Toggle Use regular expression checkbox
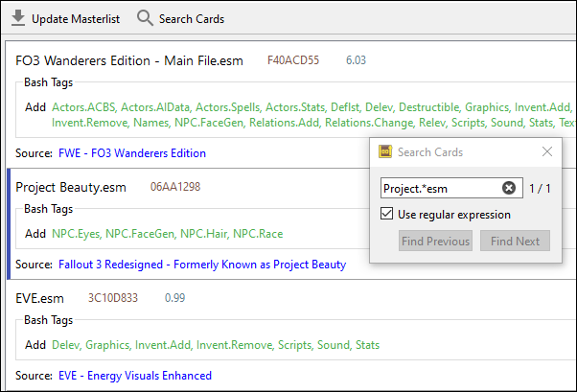 coord(387,214)
